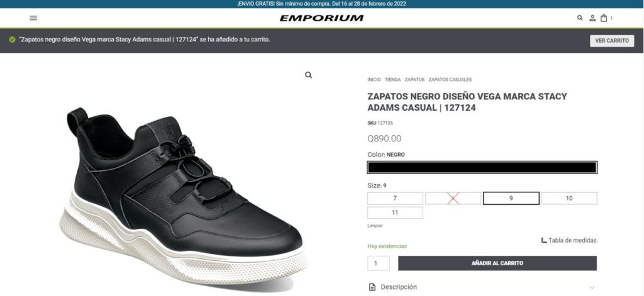The width and height of the screenshot is (644, 296).
Task: Select size 7 option
Action: (395, 199)
